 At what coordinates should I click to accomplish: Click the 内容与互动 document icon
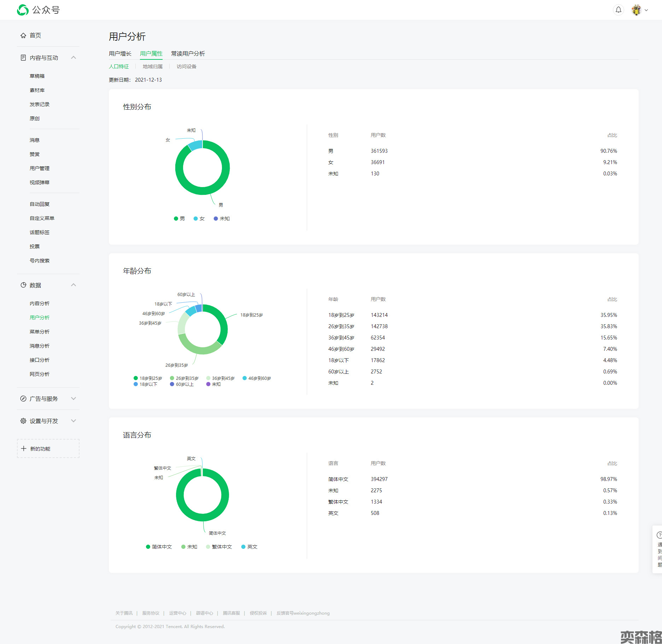23,58
